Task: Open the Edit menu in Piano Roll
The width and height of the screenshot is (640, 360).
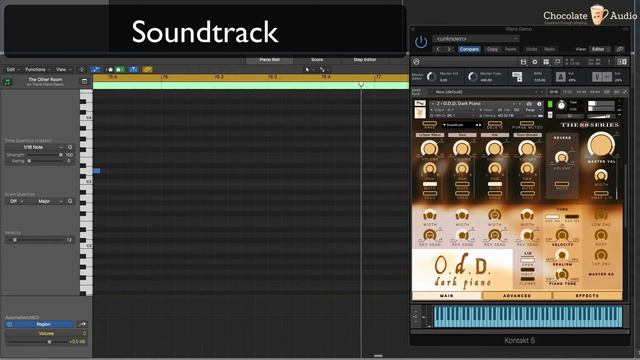Action: 13,69
